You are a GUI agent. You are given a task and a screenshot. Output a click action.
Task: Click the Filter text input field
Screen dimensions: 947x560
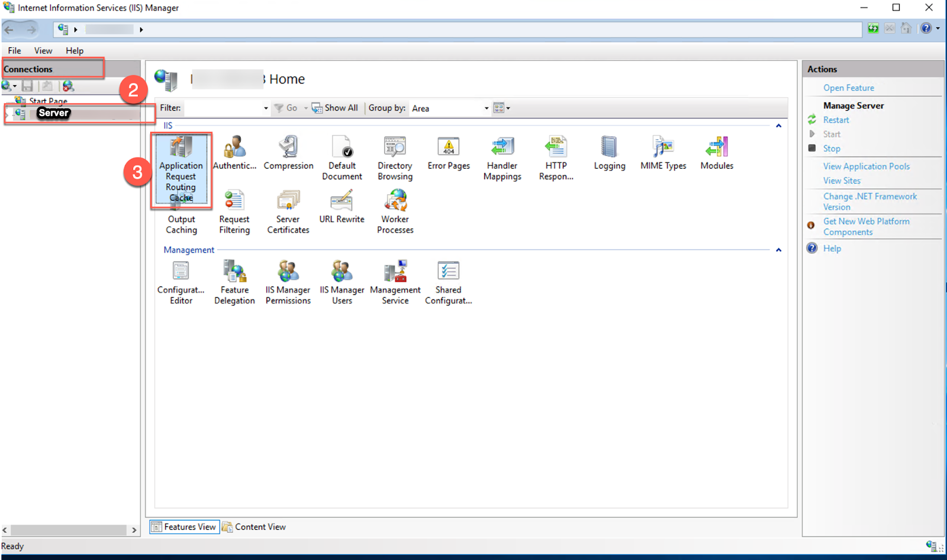(x=223, y=108)
